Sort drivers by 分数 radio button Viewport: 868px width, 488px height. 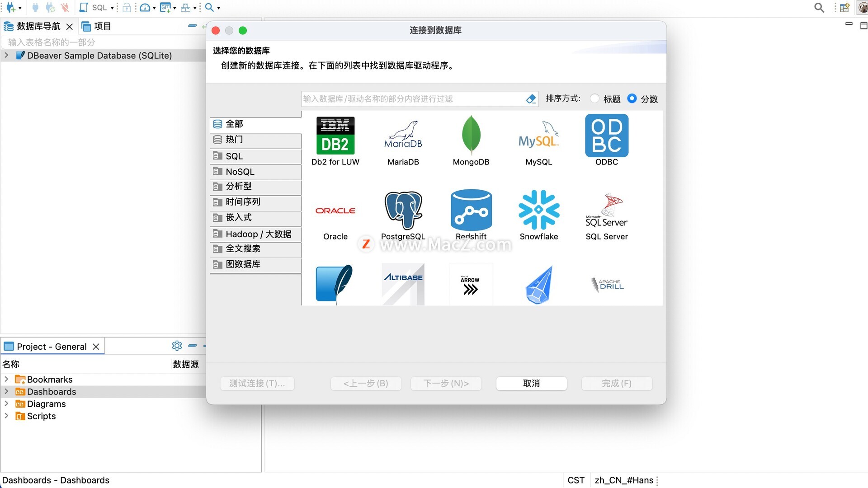[x=632, y=99]
